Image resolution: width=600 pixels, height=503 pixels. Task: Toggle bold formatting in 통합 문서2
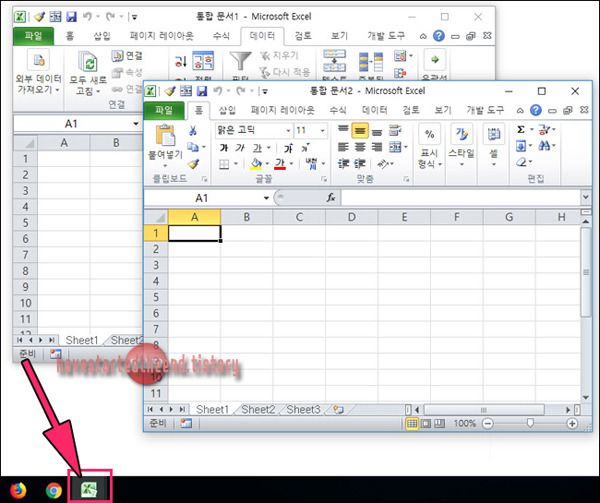click(224, 148)
